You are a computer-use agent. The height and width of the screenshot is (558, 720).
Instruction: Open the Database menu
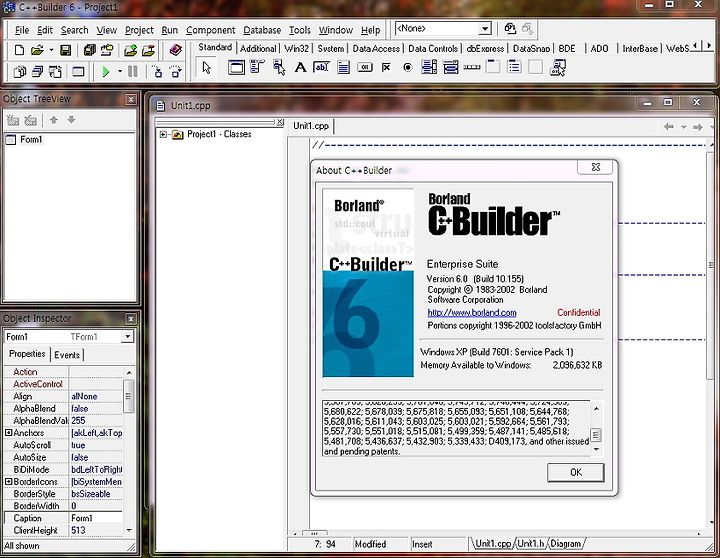click(262, 30)
